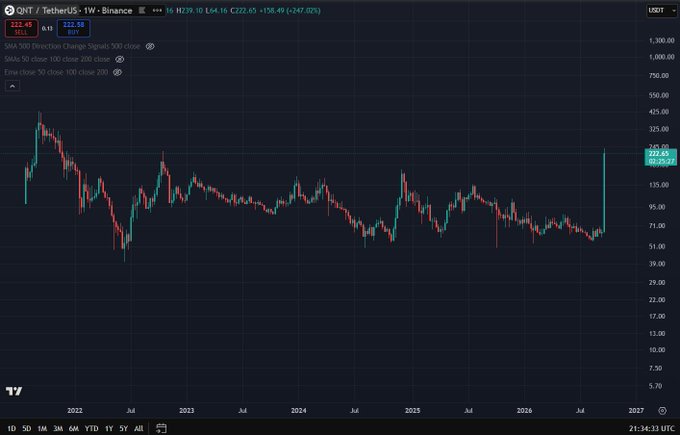This screenshot has width=680, height=435.
Task: Set the range to 1Y
Action: tap(109, 428)
